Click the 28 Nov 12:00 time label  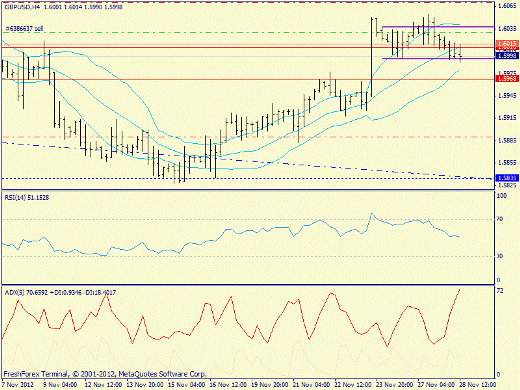pos(478,384)
